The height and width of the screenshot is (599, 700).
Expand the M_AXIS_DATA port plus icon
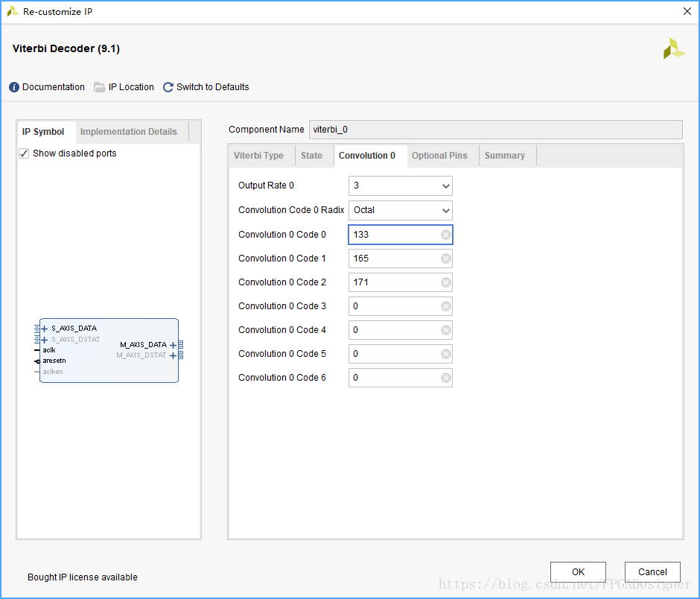(174, 345)
